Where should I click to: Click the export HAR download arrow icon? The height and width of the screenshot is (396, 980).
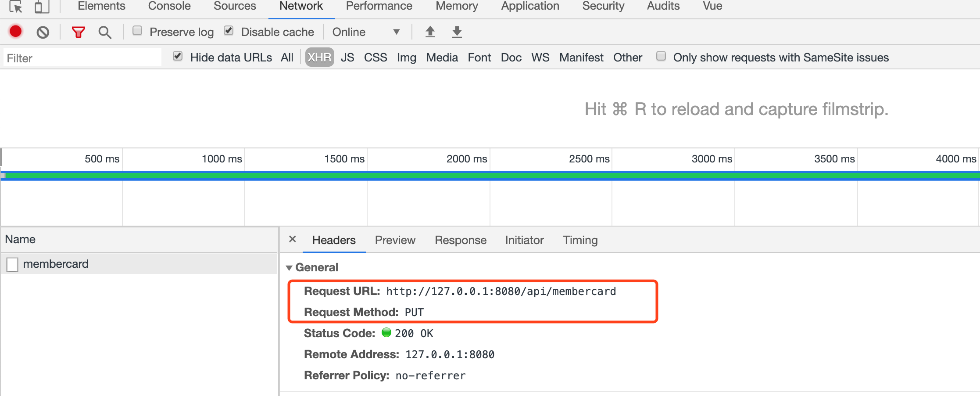[x=457, y=32]
